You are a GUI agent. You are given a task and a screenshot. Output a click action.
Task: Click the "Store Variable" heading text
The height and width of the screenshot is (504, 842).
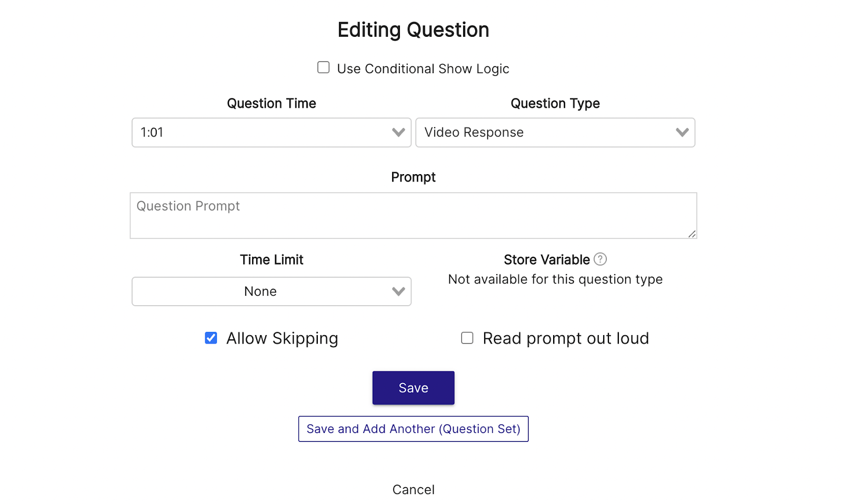(x=546, y=260)
